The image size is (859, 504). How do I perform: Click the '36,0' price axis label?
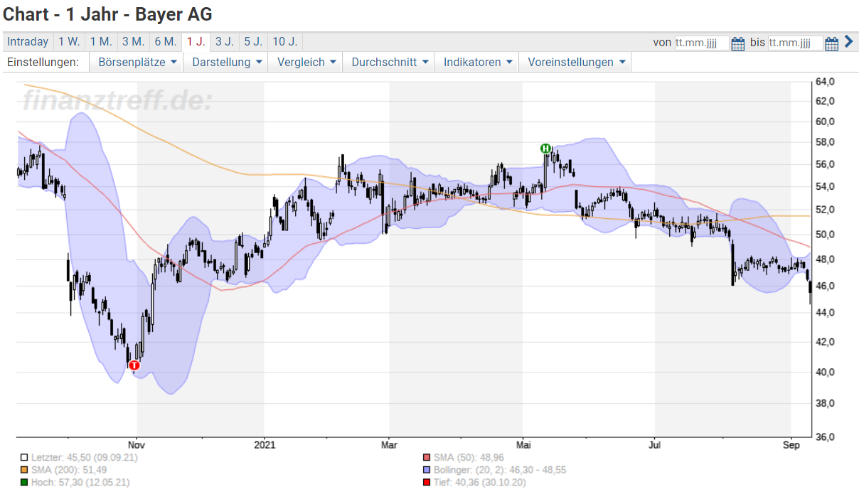coord(826,436)
